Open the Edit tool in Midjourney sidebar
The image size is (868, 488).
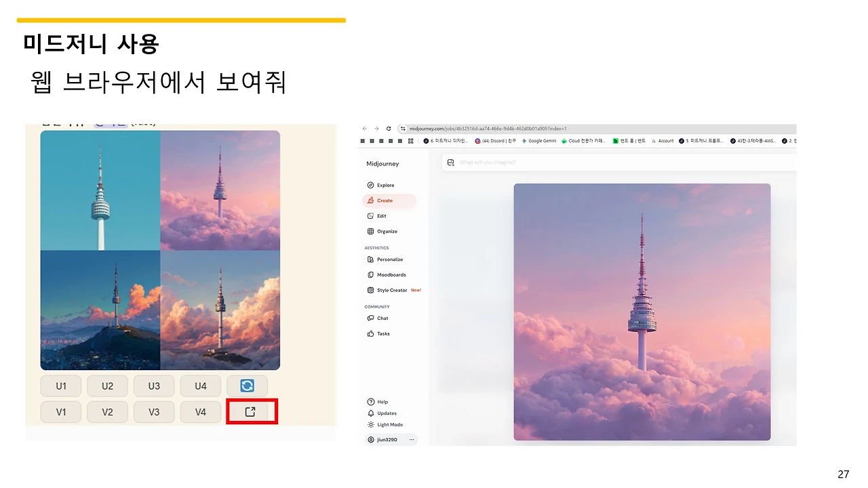click(380, 216)
